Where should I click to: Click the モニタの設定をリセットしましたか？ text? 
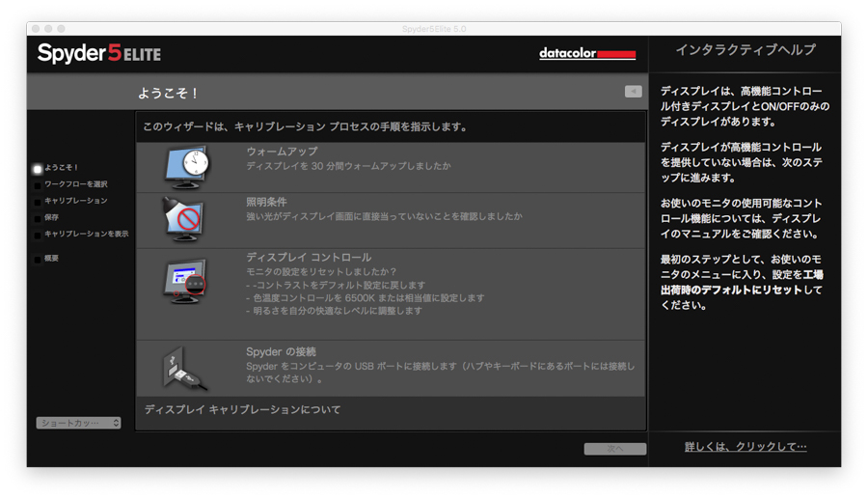pyautogui.click(x=321, y=272)
